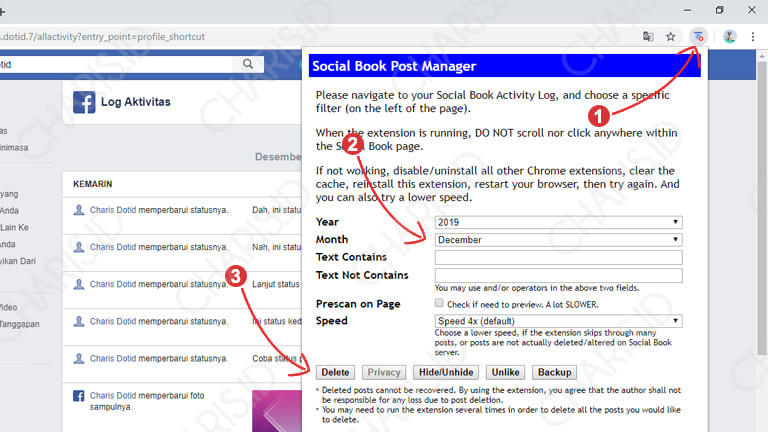This screenshot has width=768, height=432.
Task: Click the Desember month heading
Action: pyautogui.click(x=278, y=157)
